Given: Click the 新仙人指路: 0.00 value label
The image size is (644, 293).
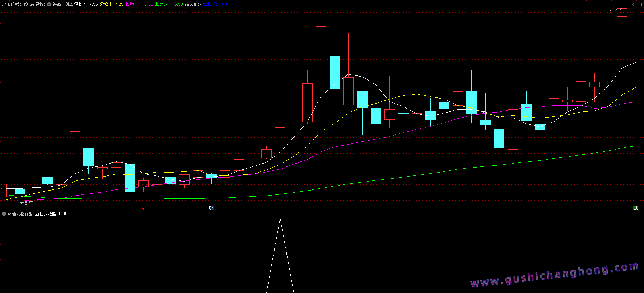Looking at the screenshot, I should (x=51, y=214).
